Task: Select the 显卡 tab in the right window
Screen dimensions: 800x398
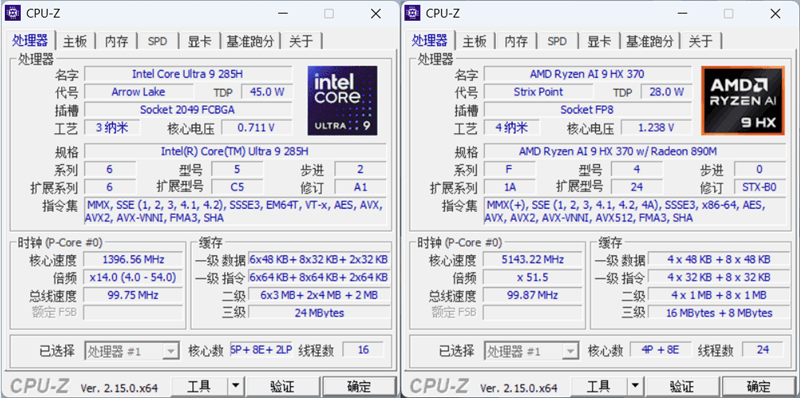Action: (599, 41)
